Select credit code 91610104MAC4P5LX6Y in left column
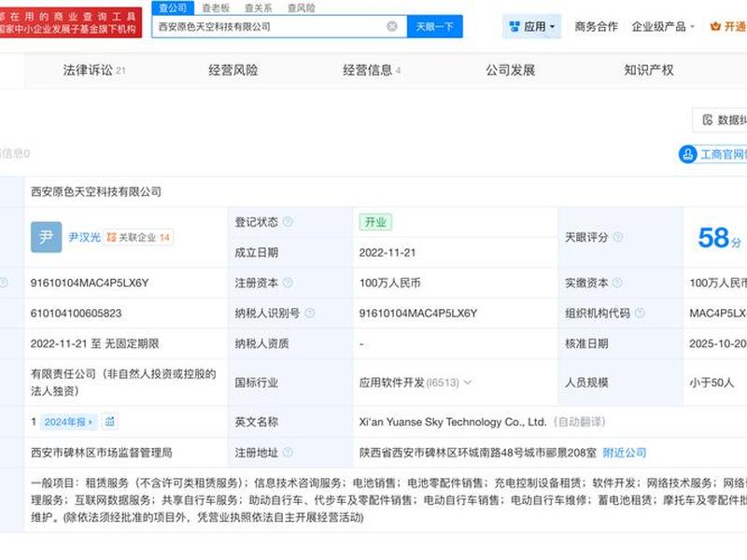747x560 pixels. [90, 283]
